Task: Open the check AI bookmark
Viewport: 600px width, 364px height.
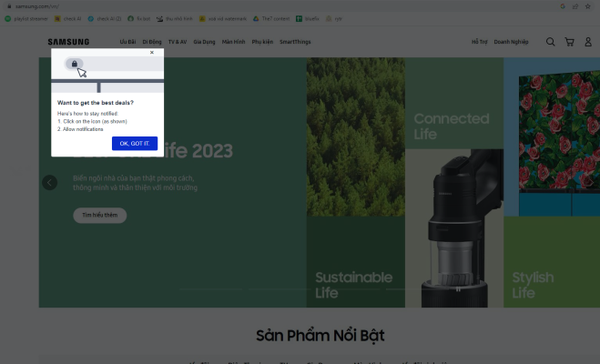Action: 67,18
